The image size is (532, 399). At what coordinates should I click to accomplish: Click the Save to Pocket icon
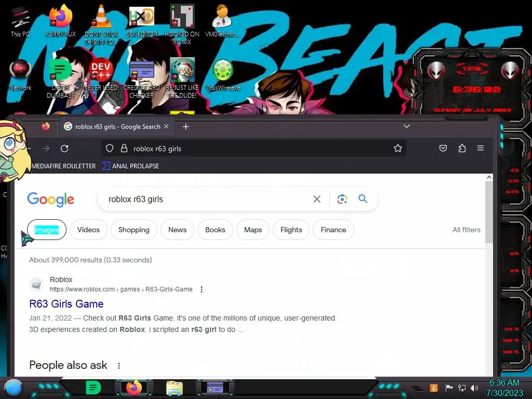coord(443,148)
